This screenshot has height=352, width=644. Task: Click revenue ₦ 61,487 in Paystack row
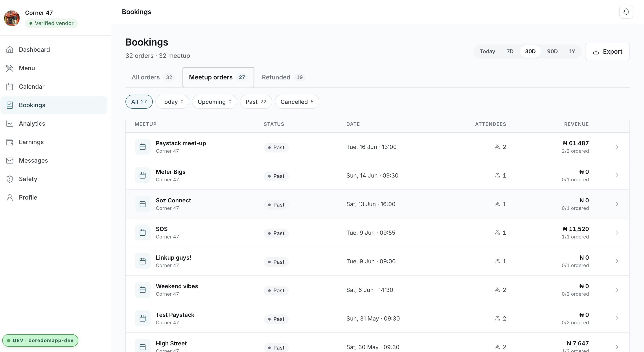576,143
